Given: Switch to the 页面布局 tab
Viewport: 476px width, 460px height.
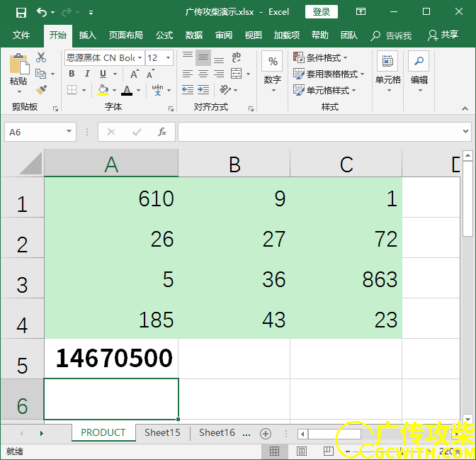Looking at the screenshot, I should [x=125, y=35].
